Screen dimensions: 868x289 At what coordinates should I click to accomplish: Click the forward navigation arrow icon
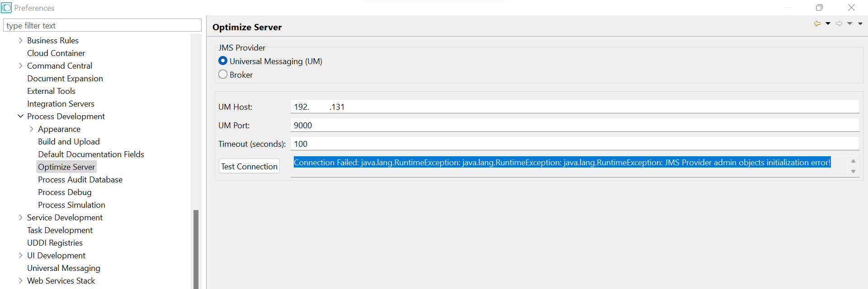pyautogui.click(x=839, y=23)
